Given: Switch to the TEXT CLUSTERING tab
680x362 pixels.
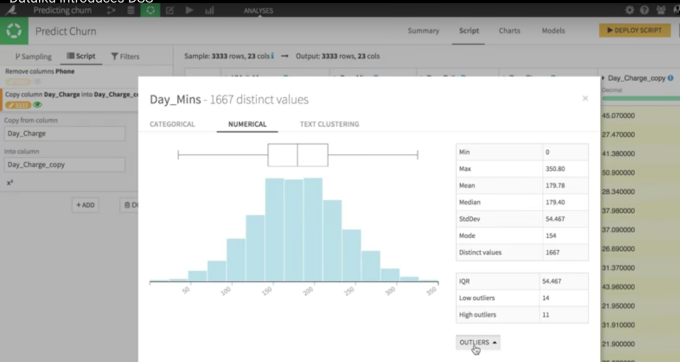Looking at the screenshot, I should coord(330,124).
